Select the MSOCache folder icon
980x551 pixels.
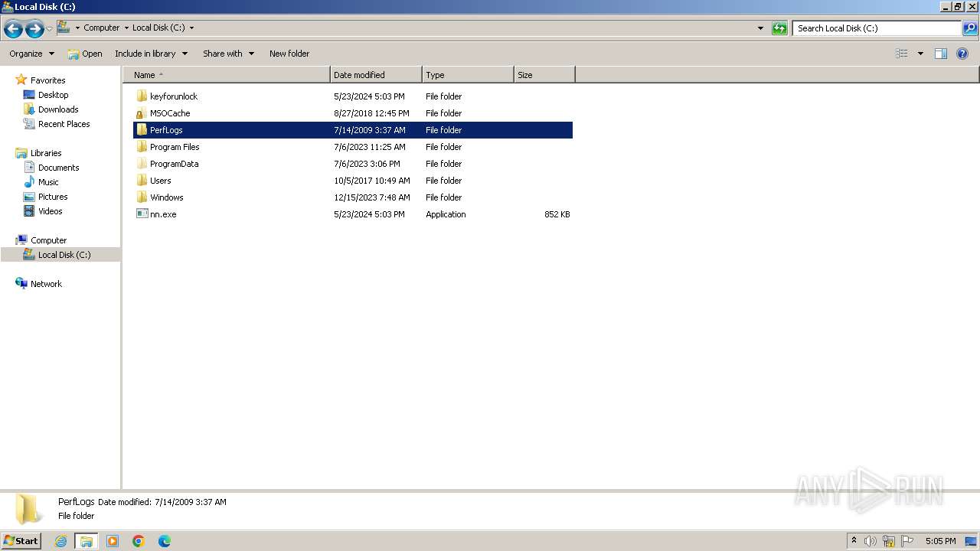click(x=142, y=113)
